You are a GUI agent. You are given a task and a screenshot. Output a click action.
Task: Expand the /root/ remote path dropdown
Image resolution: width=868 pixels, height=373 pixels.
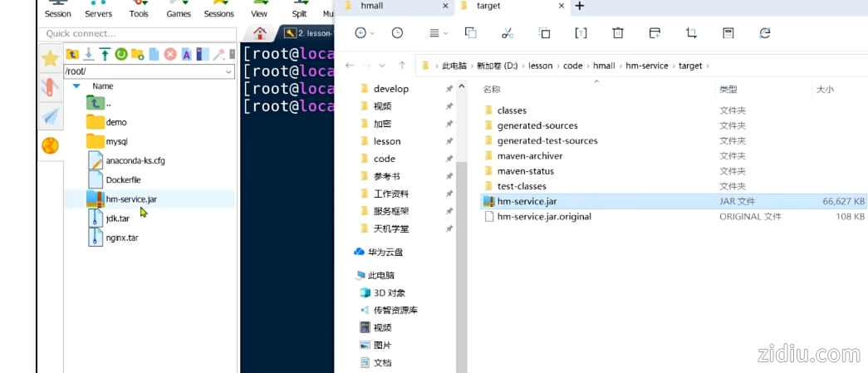229,72
